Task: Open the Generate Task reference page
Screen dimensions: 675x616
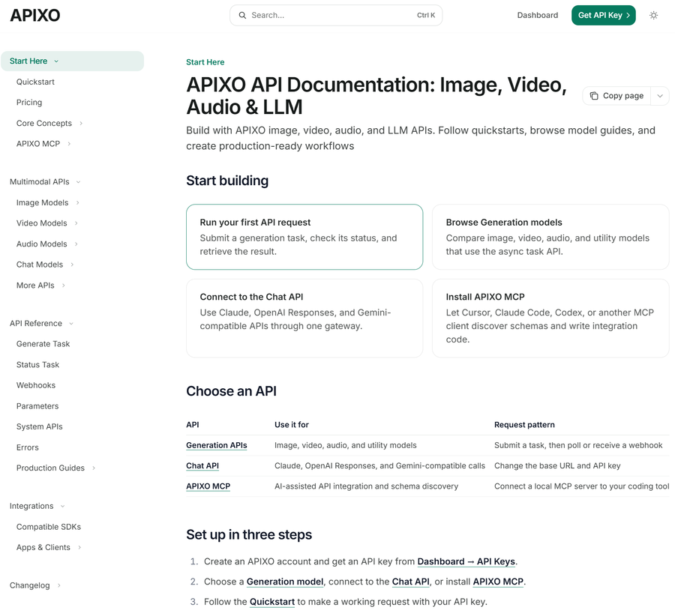Action: [43, 344]
